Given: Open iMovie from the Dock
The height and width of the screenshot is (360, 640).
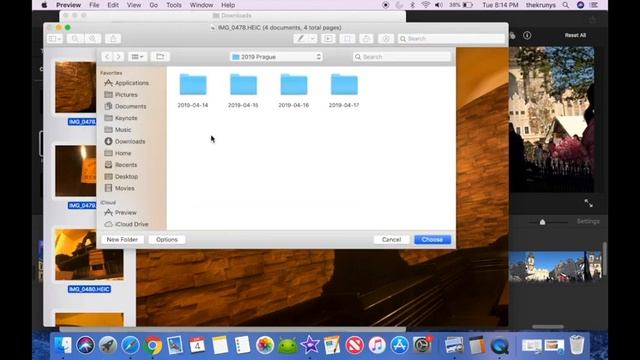Looking at the screenshot, I should pyautogui.click(x=309, y=345).
